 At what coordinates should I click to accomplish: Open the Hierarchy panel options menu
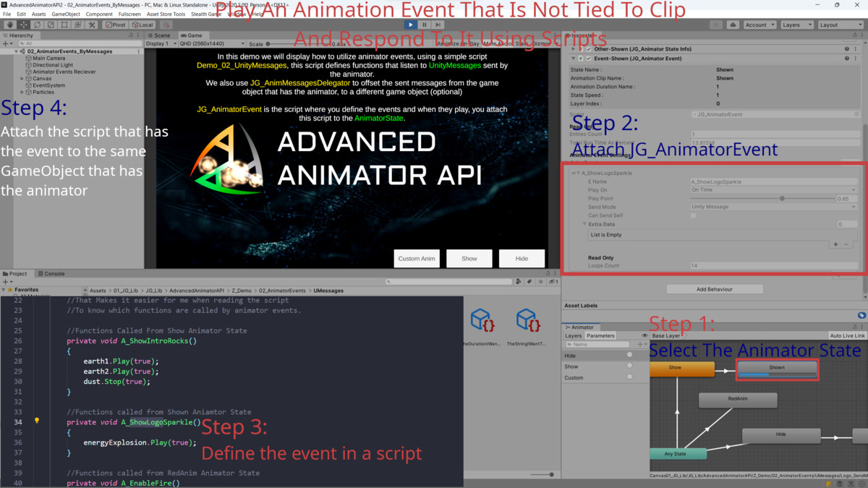(137, 35)
